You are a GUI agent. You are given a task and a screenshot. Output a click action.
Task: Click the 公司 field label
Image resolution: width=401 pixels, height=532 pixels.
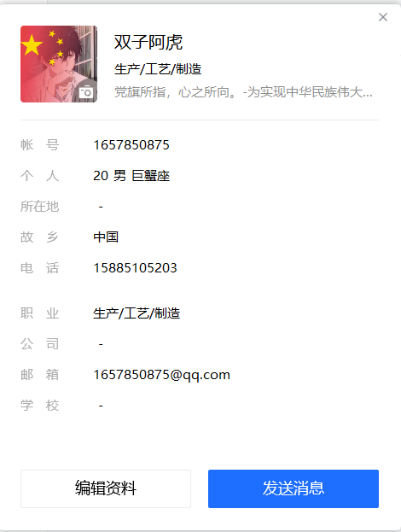tap(39, 344)
